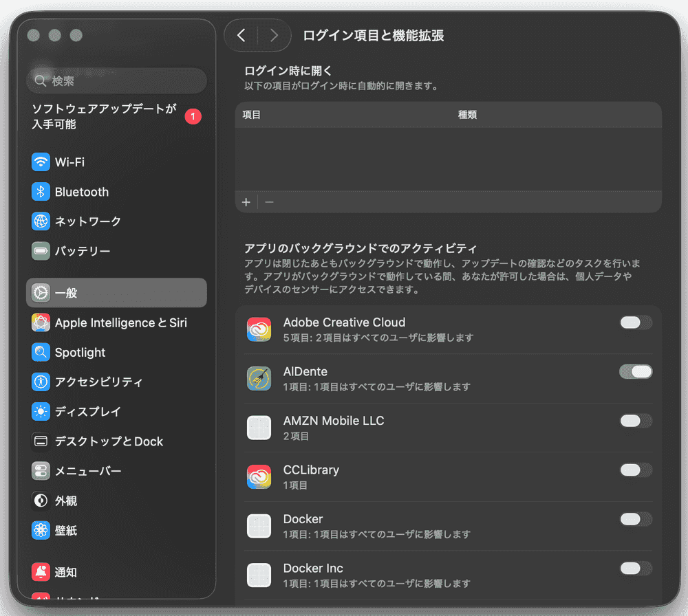688x616 pixels.
Task: Click the 項目 column header
Action: pyautogui.click(x=251, y=115)
